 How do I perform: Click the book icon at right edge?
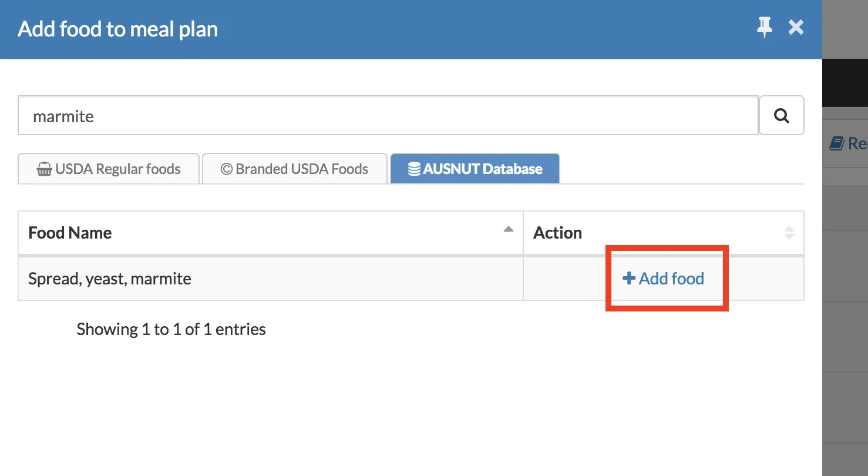pos(836,143)
